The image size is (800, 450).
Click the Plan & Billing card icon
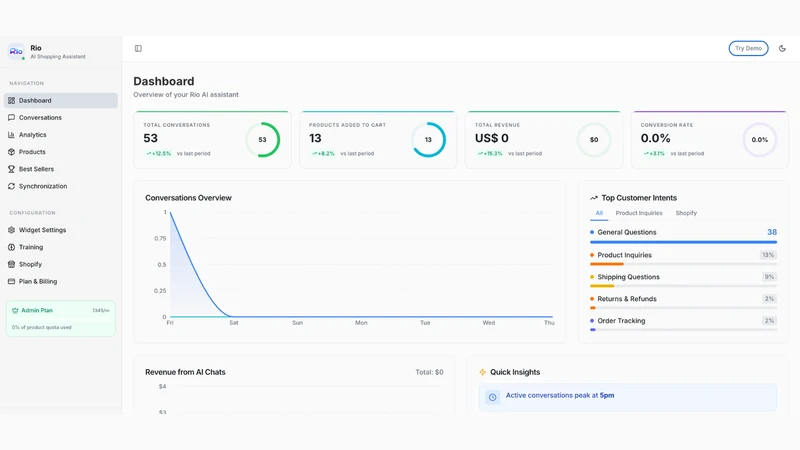pyautogui.click(x=11, y=281)
